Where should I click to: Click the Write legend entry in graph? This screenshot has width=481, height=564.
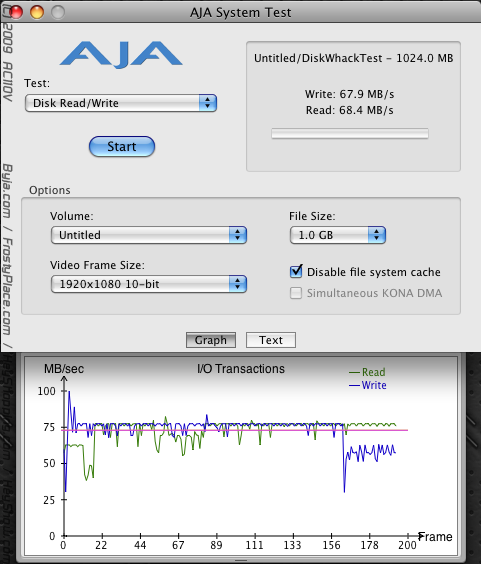pyautogui.click(x=368, y=385)
